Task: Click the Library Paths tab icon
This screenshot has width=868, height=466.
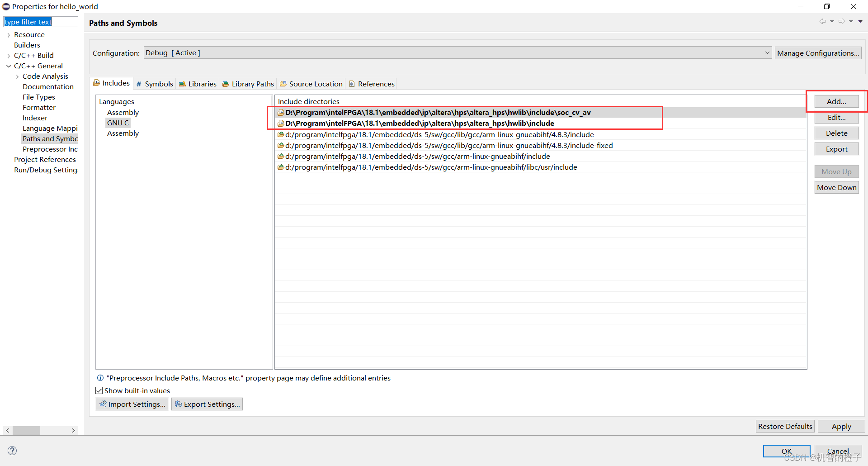Action: (x=226, y=84)
